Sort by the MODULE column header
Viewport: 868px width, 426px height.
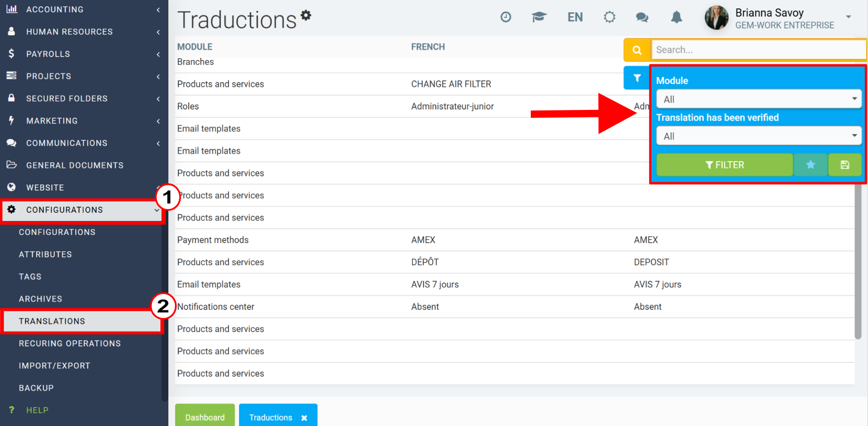point(195,47)
